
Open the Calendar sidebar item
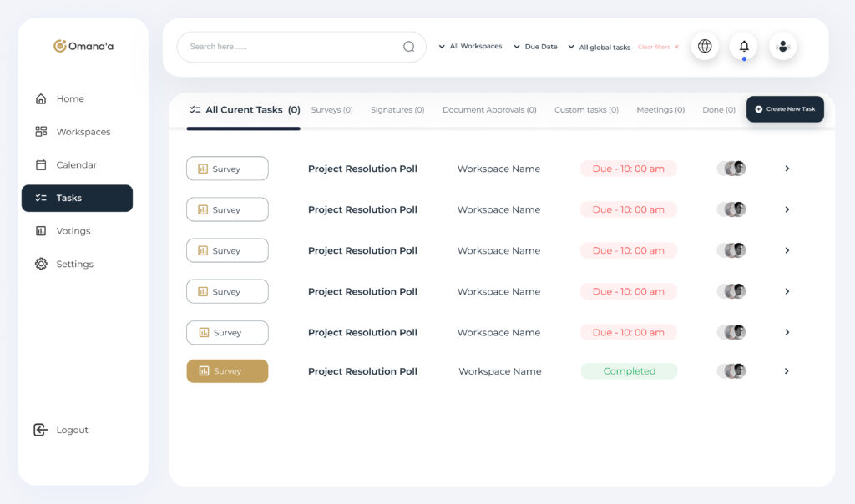(76, 165)
